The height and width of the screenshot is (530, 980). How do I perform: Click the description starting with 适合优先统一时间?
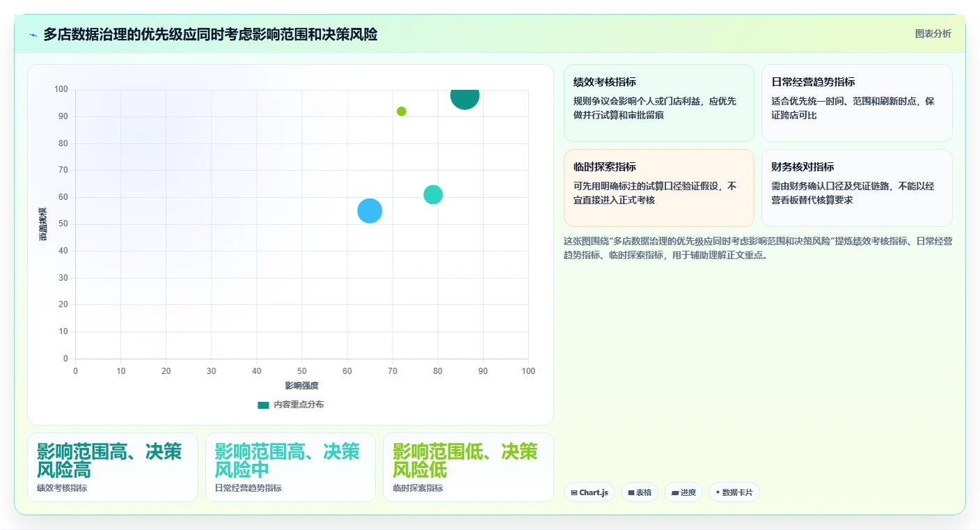click(853, 108)
